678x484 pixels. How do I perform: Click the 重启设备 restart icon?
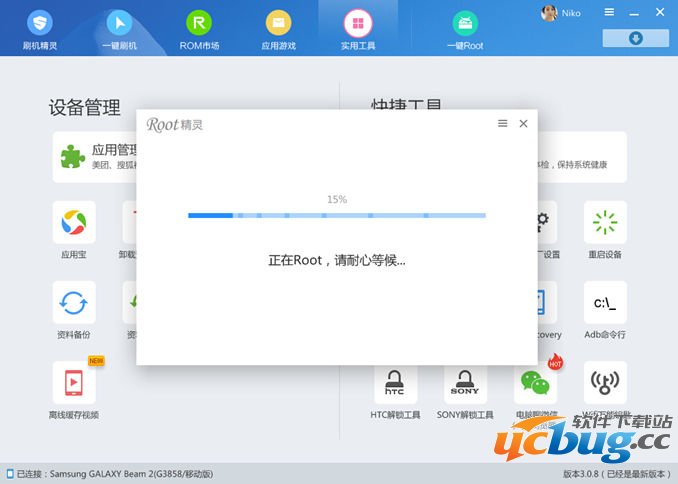605,230
